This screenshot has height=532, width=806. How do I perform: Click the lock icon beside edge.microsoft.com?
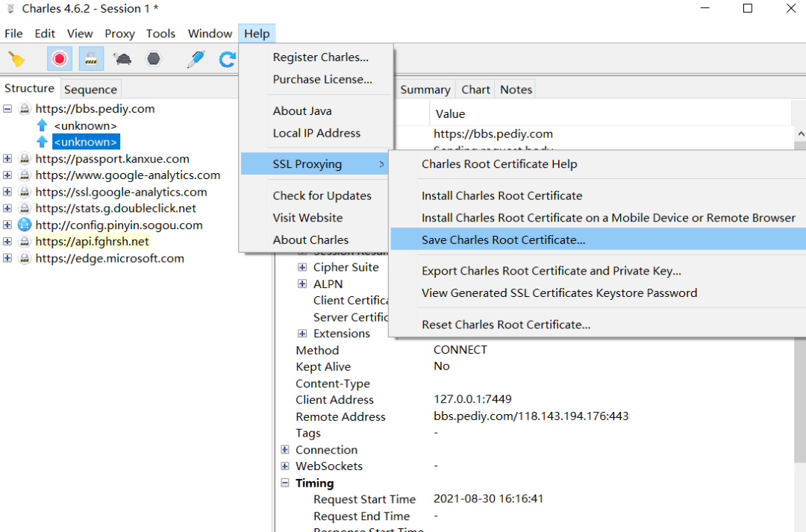25,258
